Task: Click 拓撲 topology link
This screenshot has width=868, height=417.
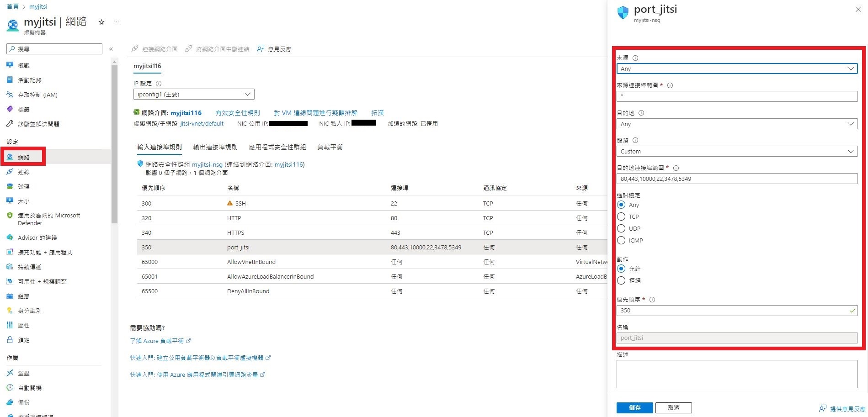Action: click(378, 113)
